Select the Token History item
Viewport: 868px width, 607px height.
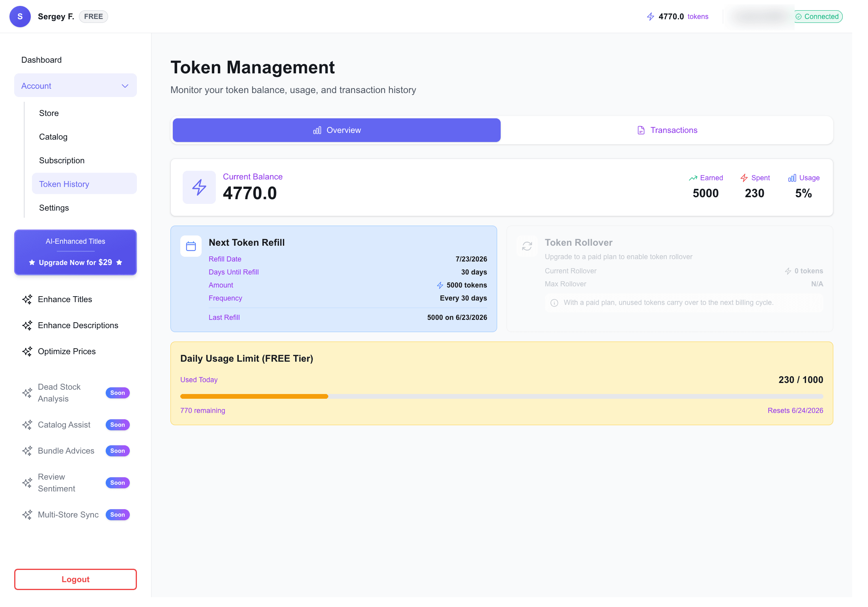(84, 183)
